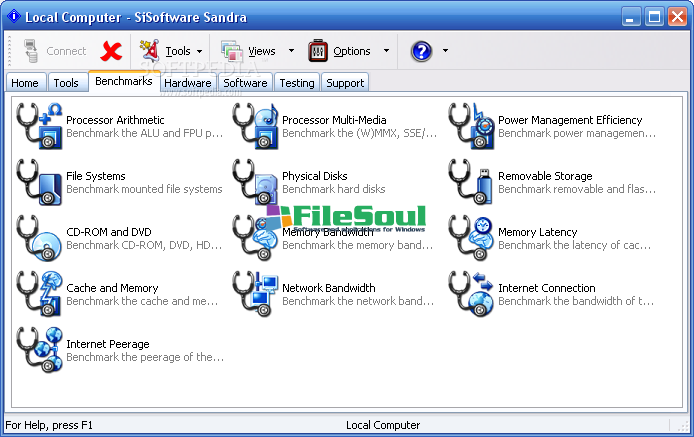Expand the Tools dropdown arrow
This screenshot has height=437, width=694.
[200, 51]
